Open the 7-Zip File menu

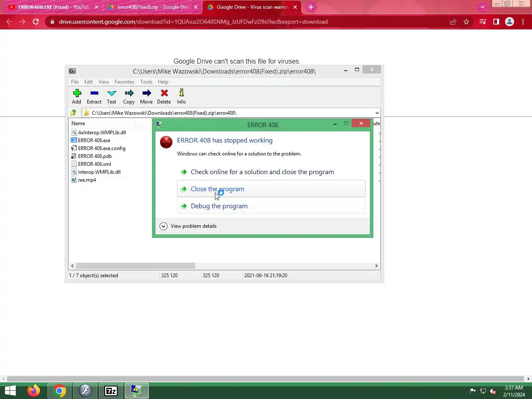pyautogui.click(x=75, y=82)
